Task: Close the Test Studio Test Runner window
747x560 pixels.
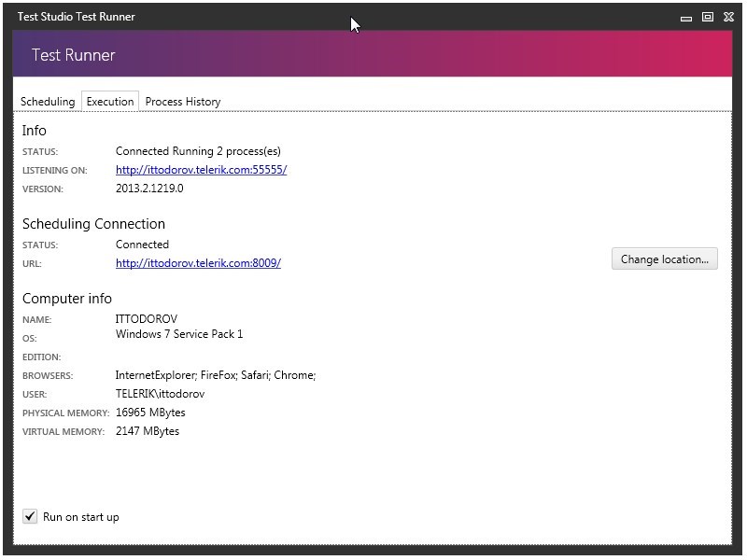Action: [728, 17]
